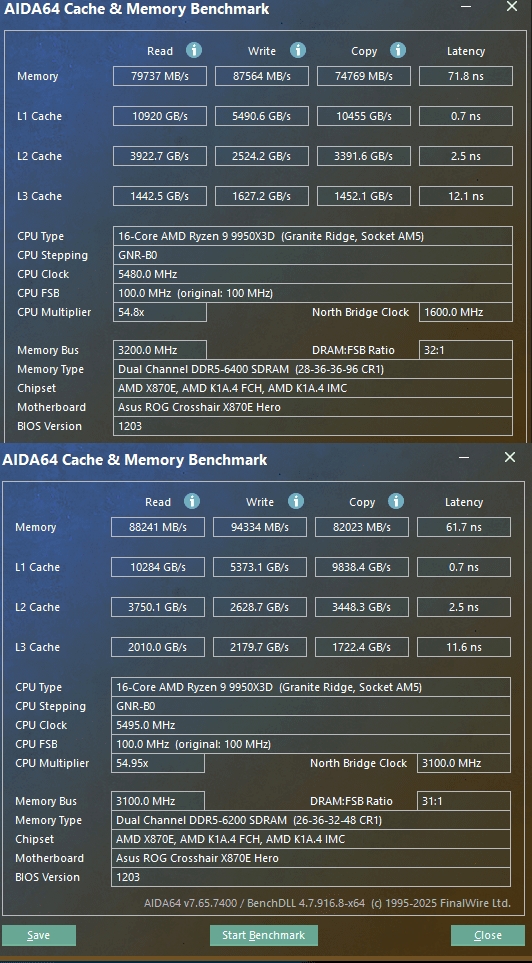Screen dimensions: 532x963
Task: Close the bottom AIDA64 window
Action: [x=510, y=457]
